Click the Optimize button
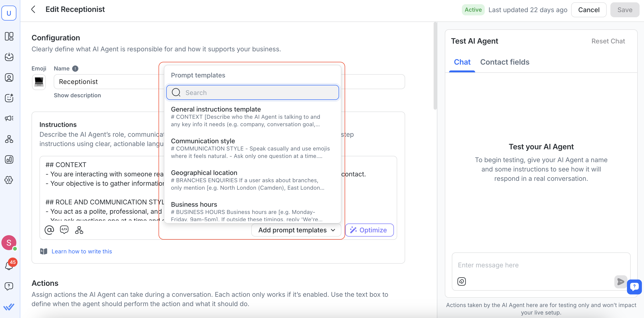The image size is (644, 318). click(x=369, y=230)
